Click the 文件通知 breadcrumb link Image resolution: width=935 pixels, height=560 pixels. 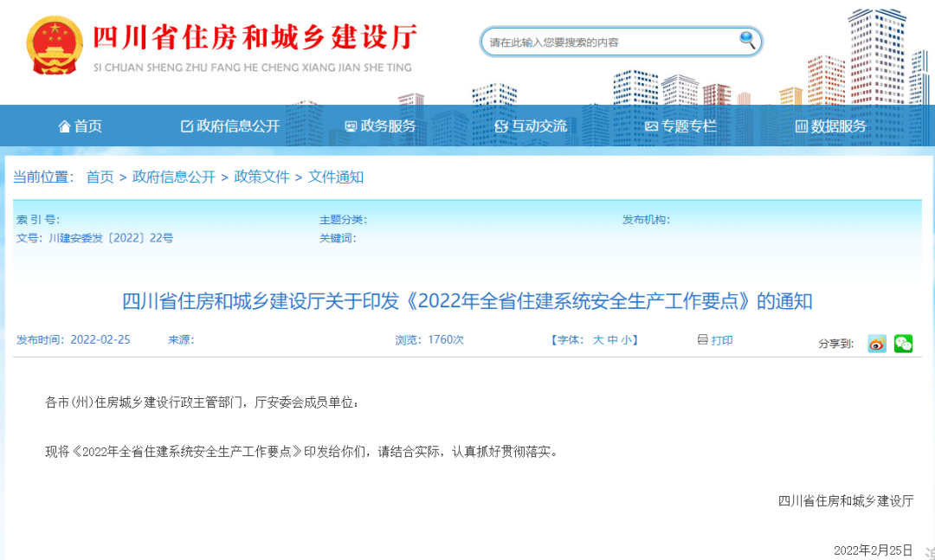click(x=335, y=177)
